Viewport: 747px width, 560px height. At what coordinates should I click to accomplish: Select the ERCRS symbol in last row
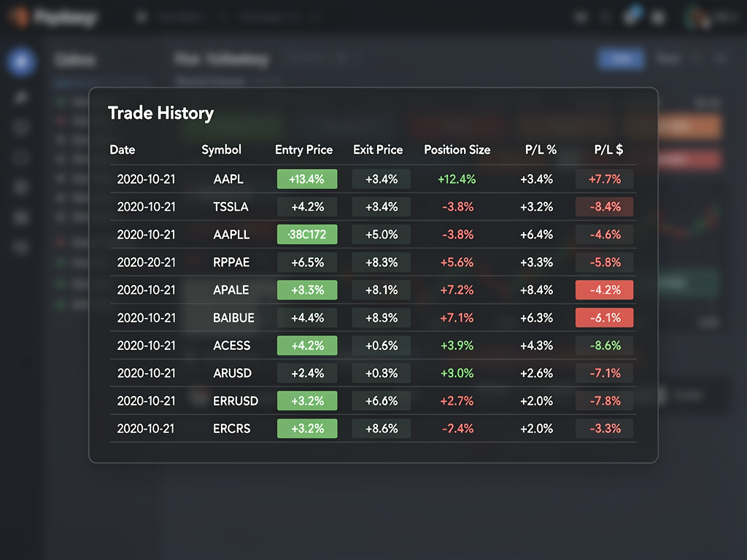231,429
